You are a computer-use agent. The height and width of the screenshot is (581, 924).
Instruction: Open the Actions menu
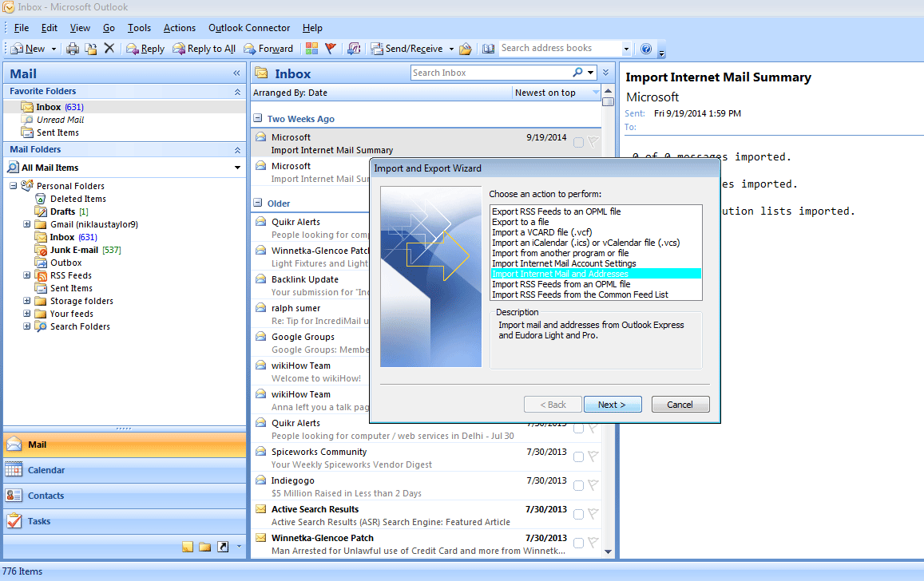[x=179, y=28]
